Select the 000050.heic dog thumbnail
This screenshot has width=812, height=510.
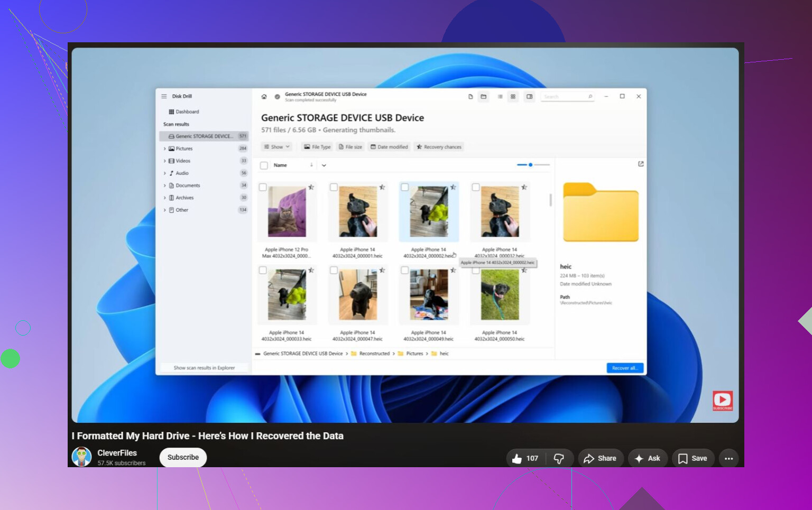tap(500, 294)
